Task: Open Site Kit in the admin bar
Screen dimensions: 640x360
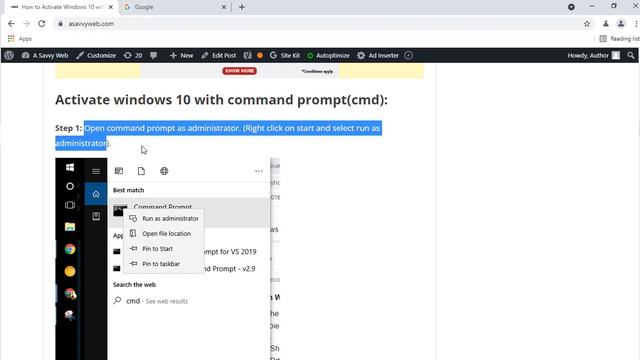Action: pyautogui.click(x=284, y=56)
